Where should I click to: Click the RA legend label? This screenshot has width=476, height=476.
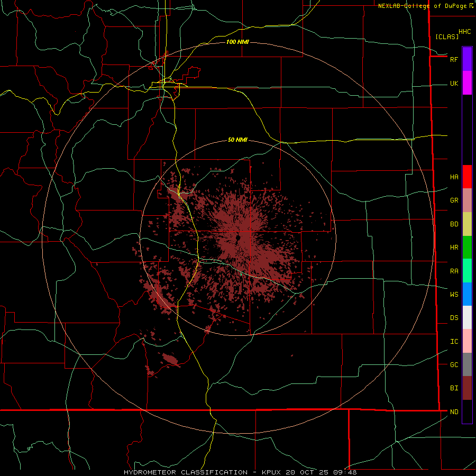click(x=454, y=271)
